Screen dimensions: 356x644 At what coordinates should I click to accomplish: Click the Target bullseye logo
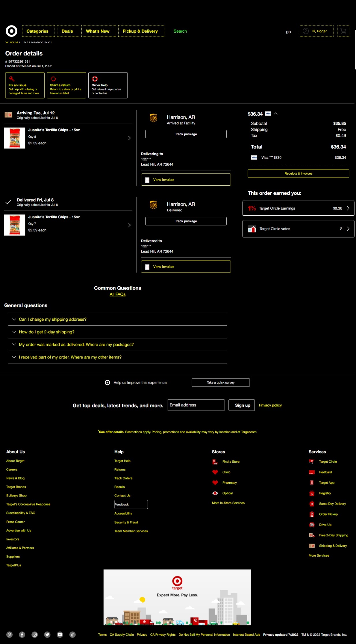click(x=12, y=31)
